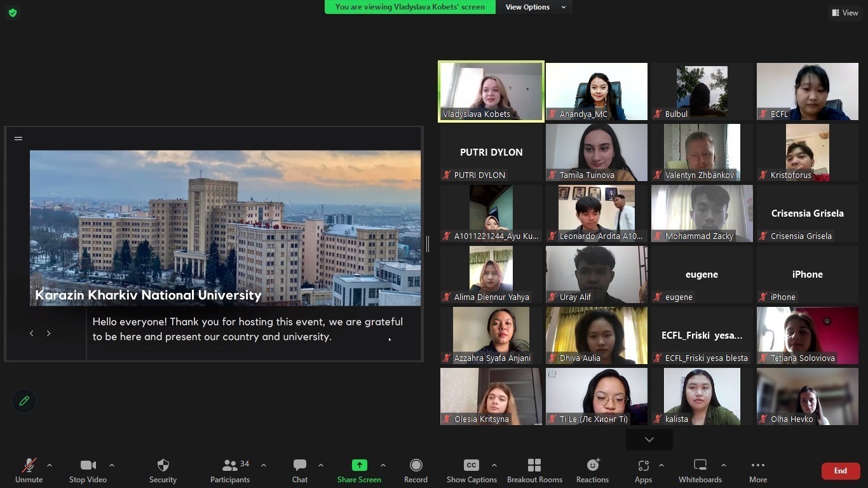
Task: Click the red End button
Action: point(840,471)
